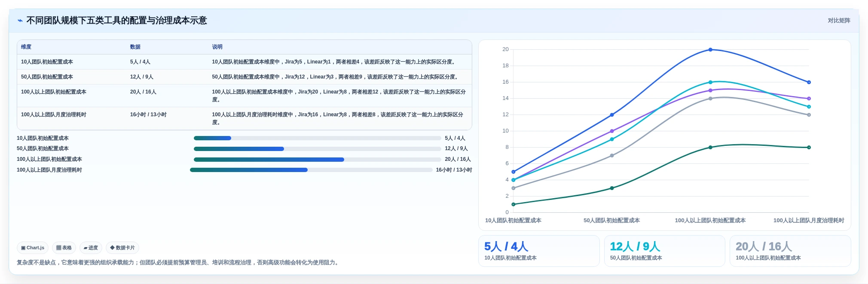Click the 对比矩阵 tag in the header
Image resolution: width=868 pixels, height=284 pixels.
pyautogui.click(x=839, y=21)
